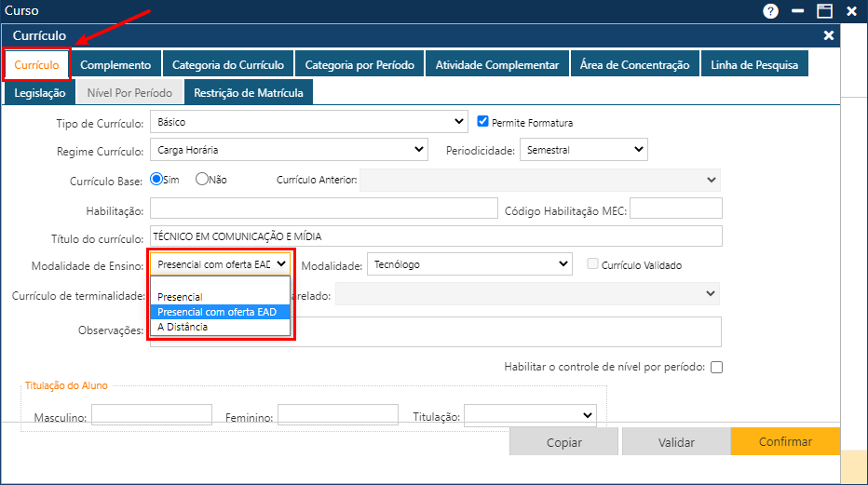Viewport: 868px width, 485px height.
Task: Select Não for Currículo Base
Action: click(202, 180)
